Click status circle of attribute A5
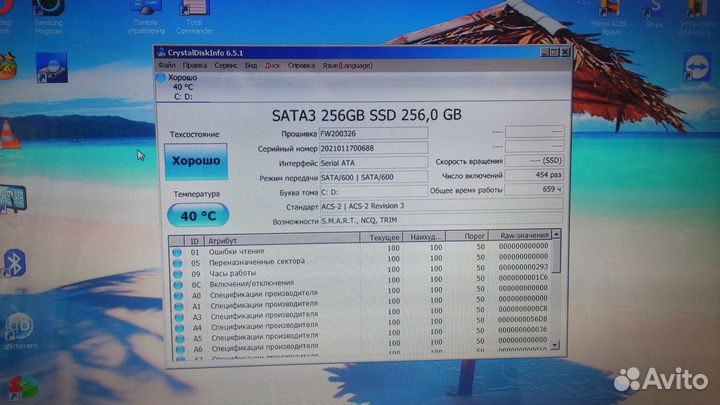 click(180, 339)
